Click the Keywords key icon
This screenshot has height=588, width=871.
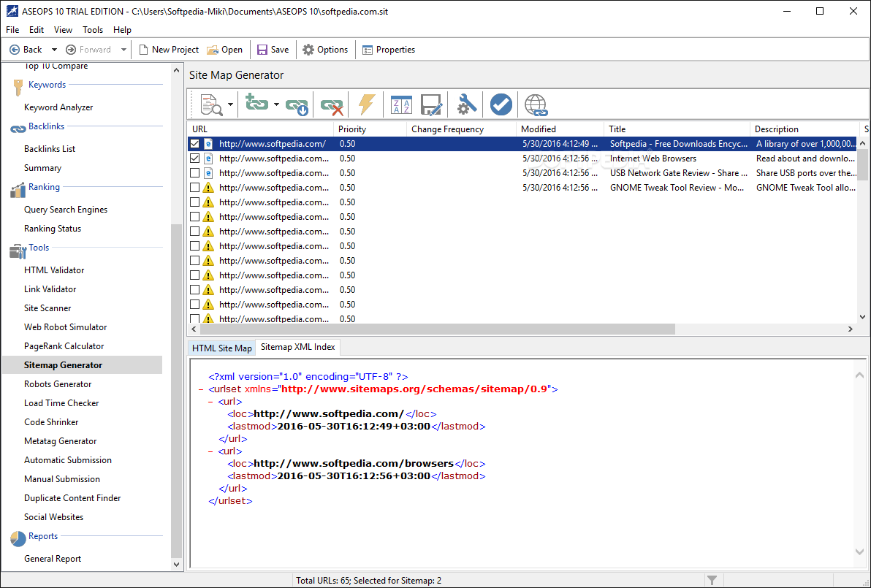[x=18, y=87]
